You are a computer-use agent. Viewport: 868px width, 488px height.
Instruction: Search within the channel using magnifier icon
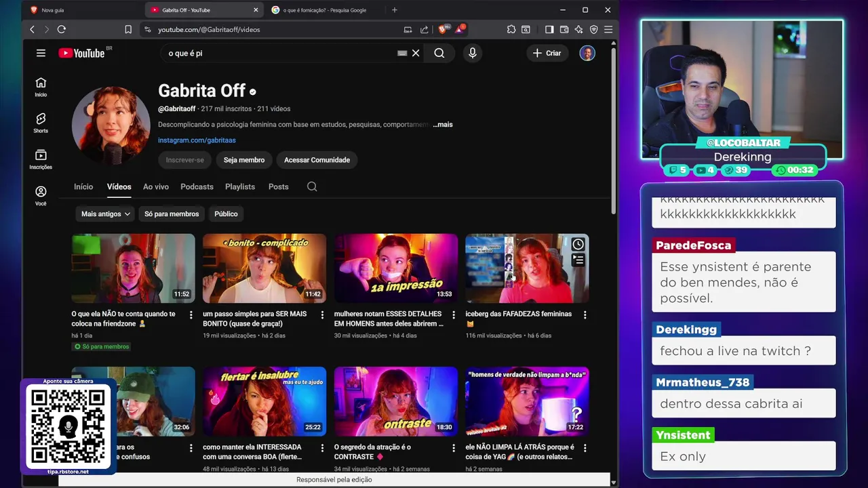[312, 186]
